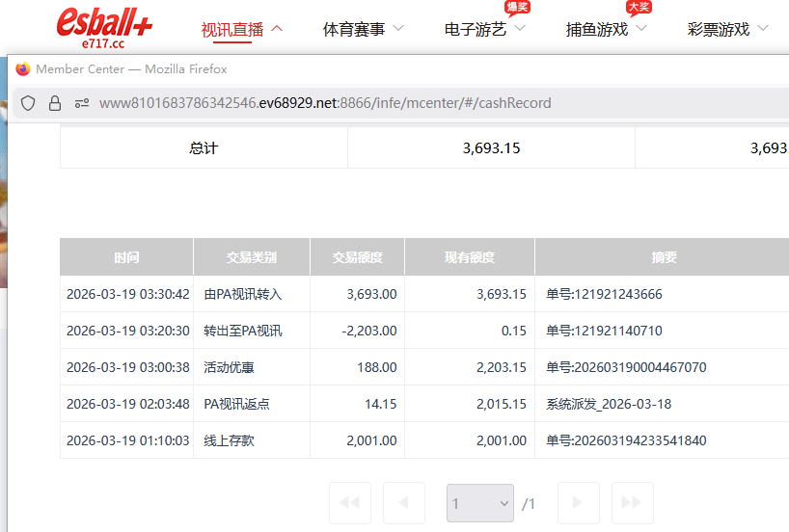Viewport: 789px width, 532px height.
Task: Click the Firefox icon in the title bar
Action: click(x=23, y=69)
